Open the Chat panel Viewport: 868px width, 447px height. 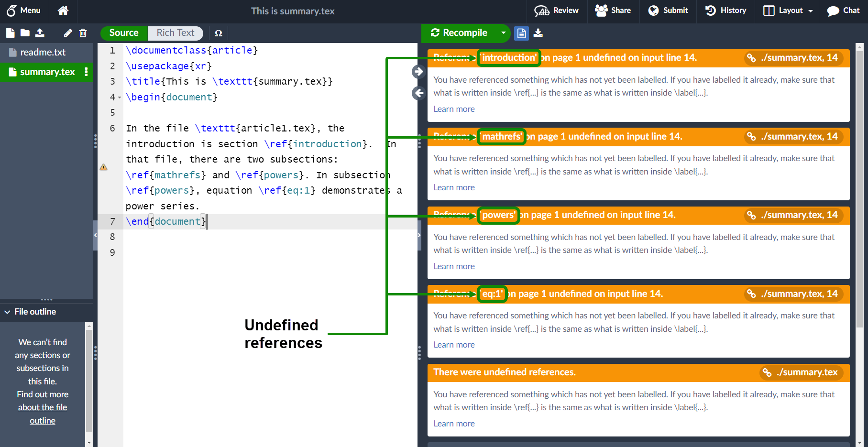point(843,11)
